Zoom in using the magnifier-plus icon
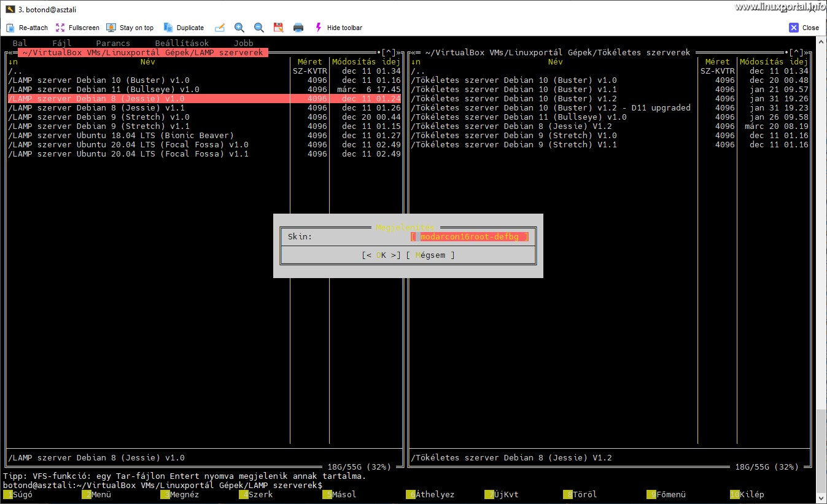 point(239,27)
